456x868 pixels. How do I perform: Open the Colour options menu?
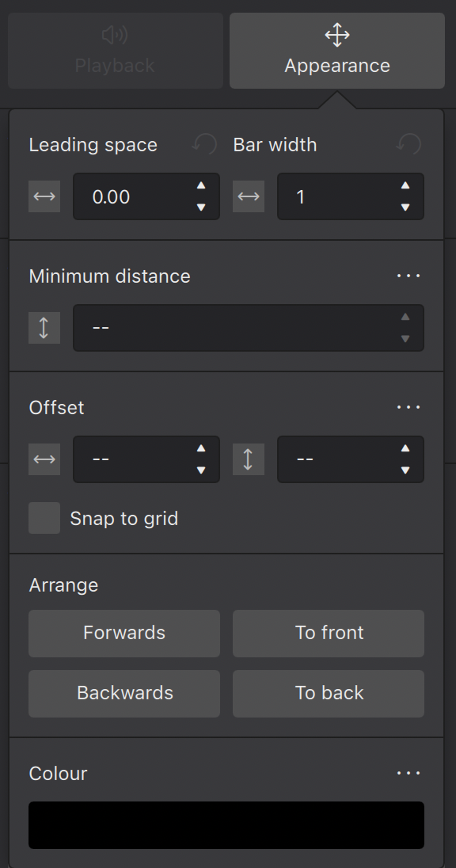[408, 773]
